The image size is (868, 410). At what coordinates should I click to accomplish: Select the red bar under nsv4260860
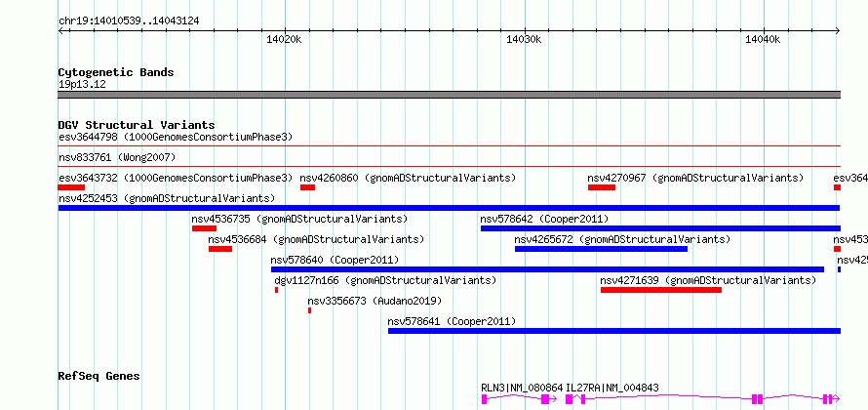[x=308, y=187]
